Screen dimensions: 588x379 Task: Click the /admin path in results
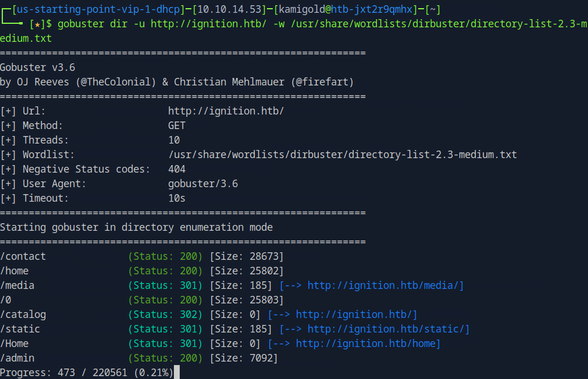[17, 358]
